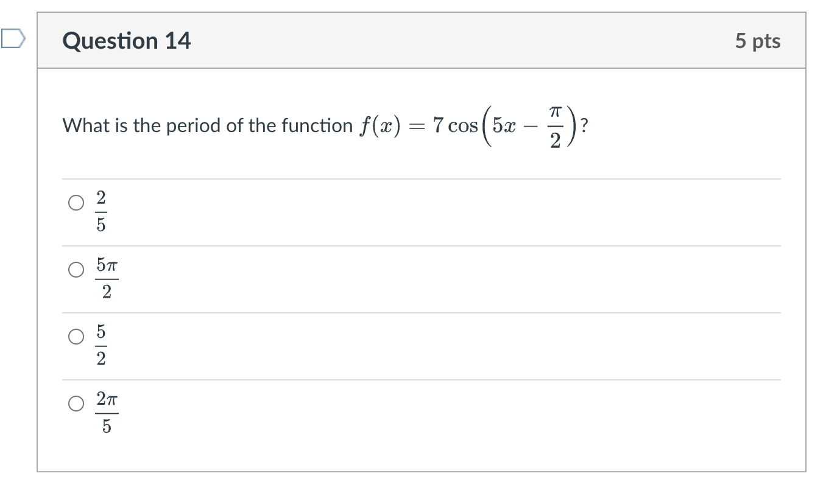Viewport: 837px width, 504px height.
Task: Click the radio circle next to 2π/5
Action: tap(76, 403)
